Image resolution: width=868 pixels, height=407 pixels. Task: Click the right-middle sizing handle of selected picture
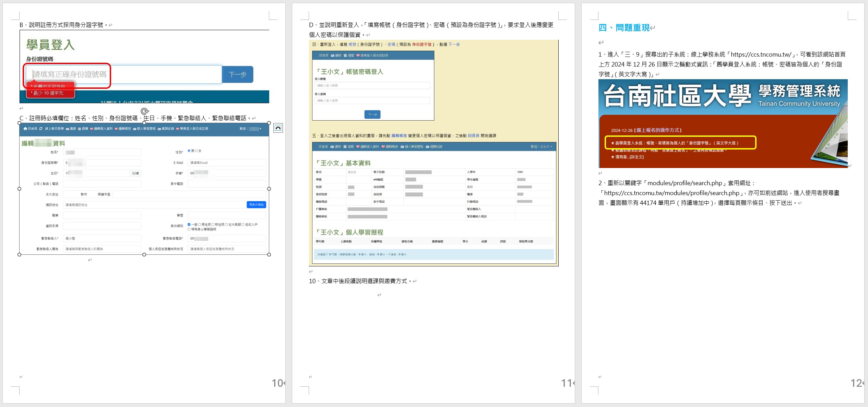pyautogui.click(x=269, y=189)
